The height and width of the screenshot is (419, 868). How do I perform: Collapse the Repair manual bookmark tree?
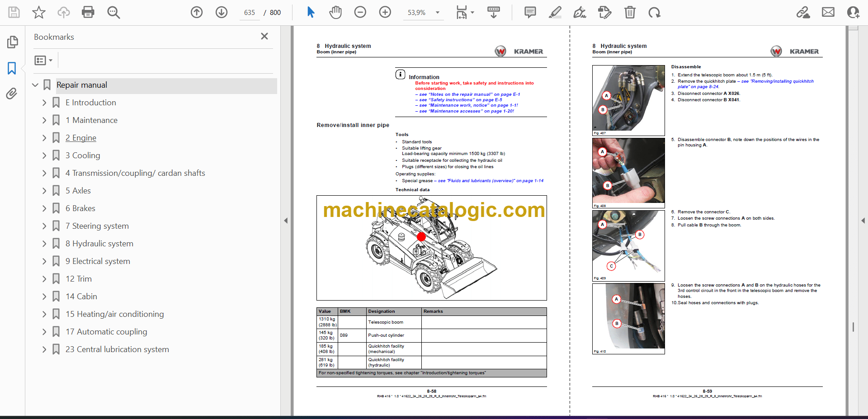point(35,85)
